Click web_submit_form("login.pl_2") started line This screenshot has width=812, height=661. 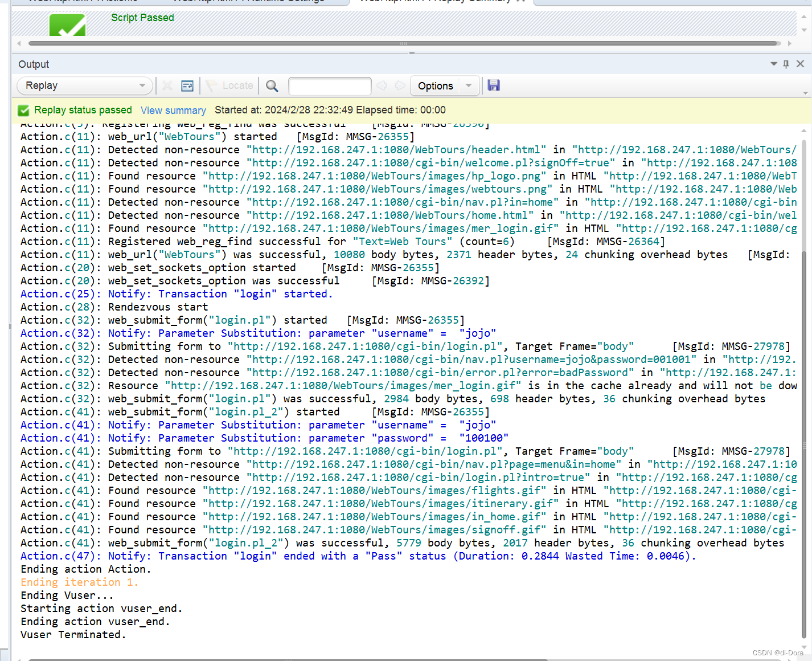tap(255, 412)
